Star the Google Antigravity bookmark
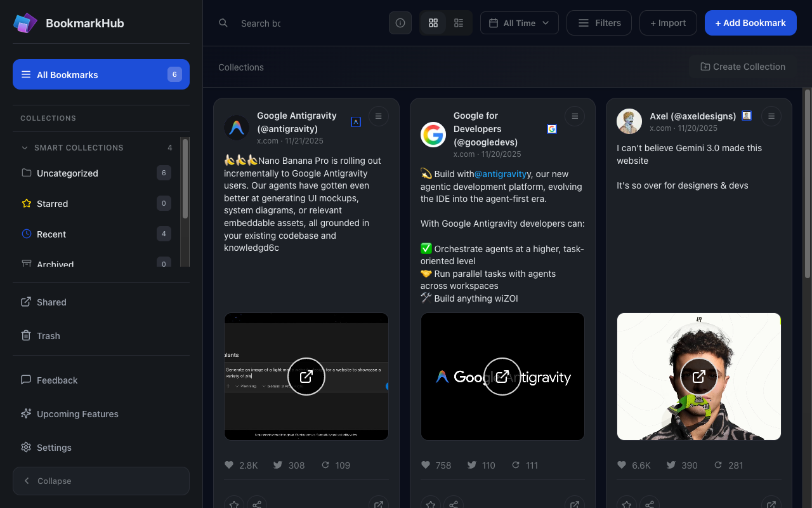This screenshot has height=508, width=812. click(234, 505)
